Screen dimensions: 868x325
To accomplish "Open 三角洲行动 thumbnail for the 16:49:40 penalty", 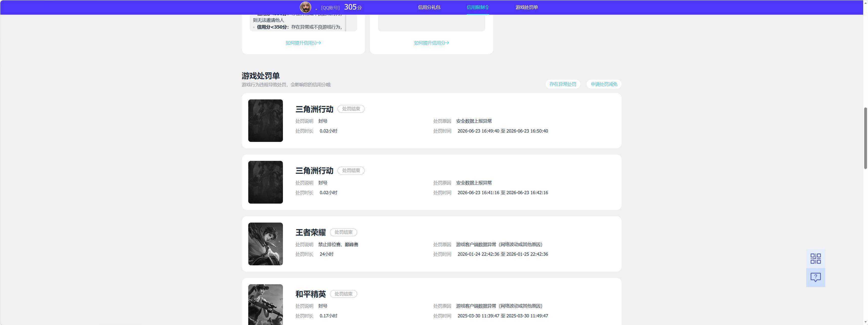I will tap(265, 121).
